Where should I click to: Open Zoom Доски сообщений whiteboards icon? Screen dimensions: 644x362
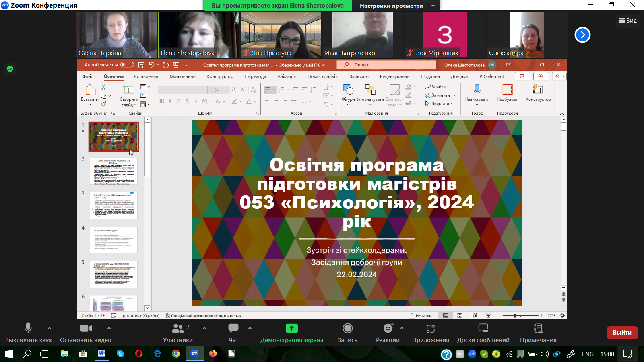click(x=483, y=328)
